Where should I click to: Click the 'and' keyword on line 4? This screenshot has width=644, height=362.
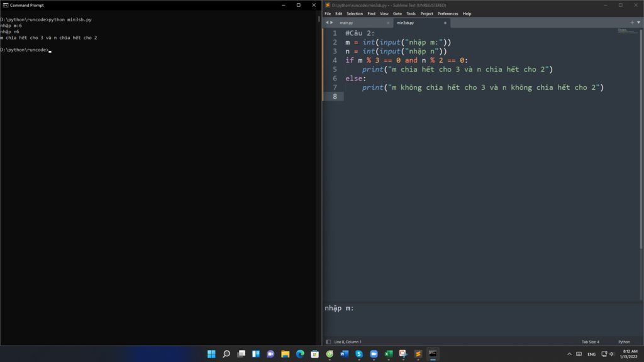[x=411, y=60]
